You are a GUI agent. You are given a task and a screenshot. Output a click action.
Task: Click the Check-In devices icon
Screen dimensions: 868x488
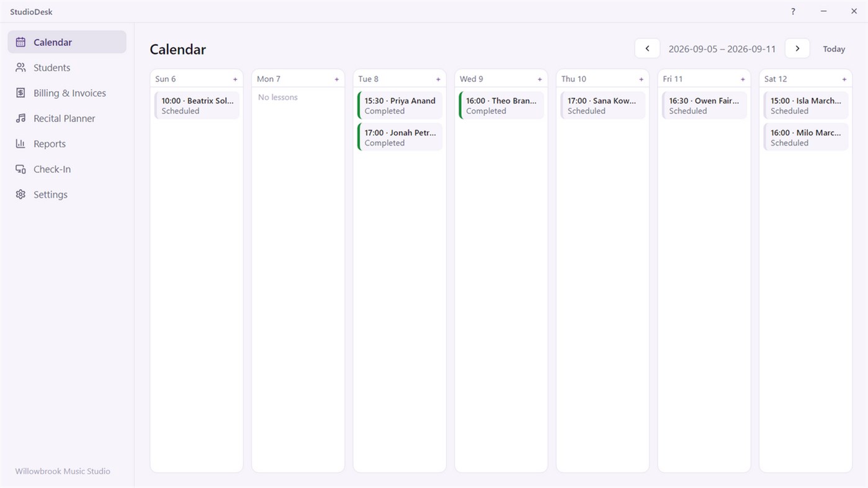click(20, 169)
